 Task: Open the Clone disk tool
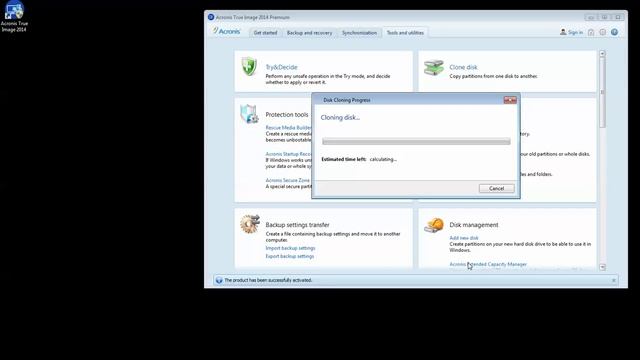point(463,67)
